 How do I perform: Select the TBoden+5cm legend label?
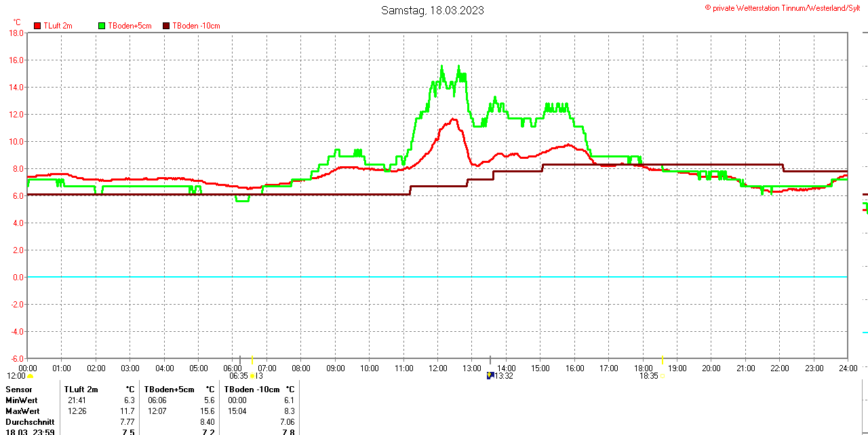[130, 26]
